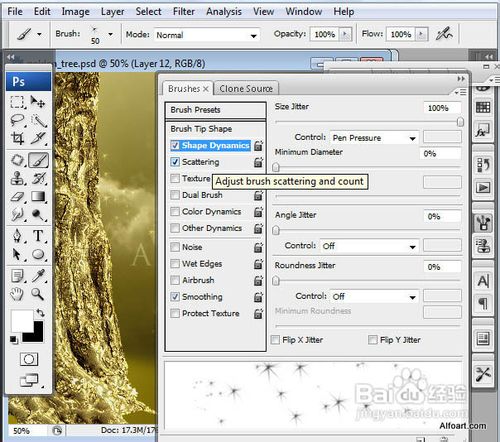Pick the Horizontal Type tool
The width and height of the screenshot is (500, 442).
38,236
